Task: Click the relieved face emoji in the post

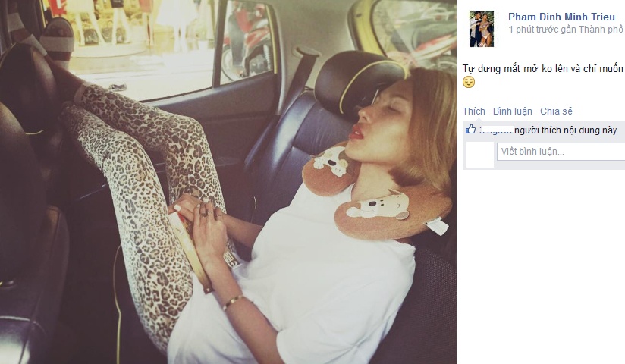Action: 469,83
